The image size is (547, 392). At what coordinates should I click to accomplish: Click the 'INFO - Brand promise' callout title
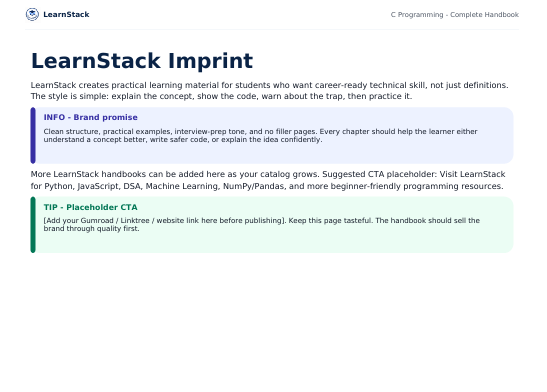pos(90,117)
